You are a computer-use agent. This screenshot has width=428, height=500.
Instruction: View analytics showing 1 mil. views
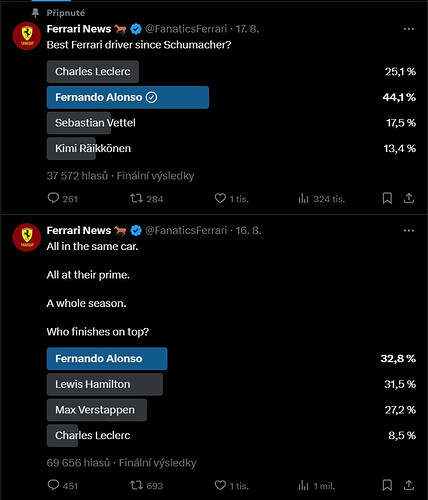click(316, 486)
